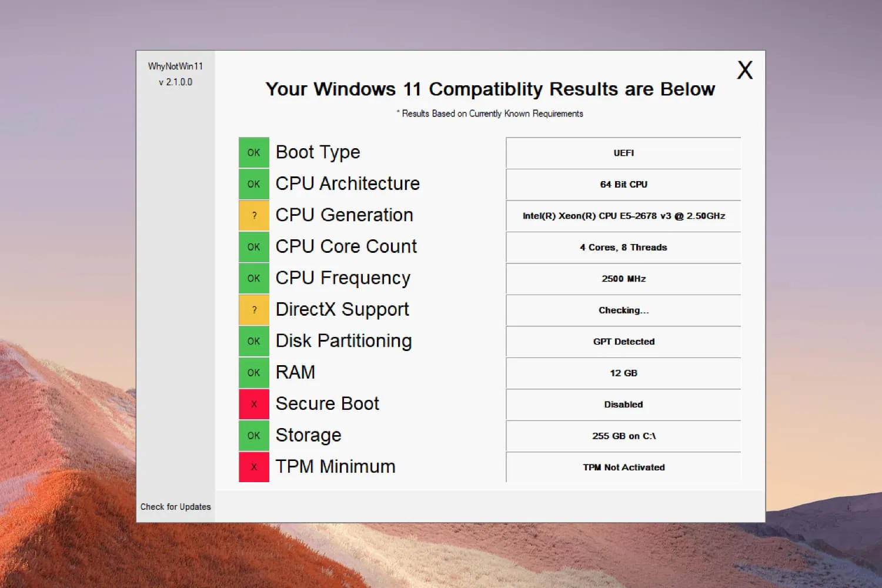Click the Intel Xeon E5-2678 v3 result
Viewport: 882px width, 588px height.
(624, 216)
